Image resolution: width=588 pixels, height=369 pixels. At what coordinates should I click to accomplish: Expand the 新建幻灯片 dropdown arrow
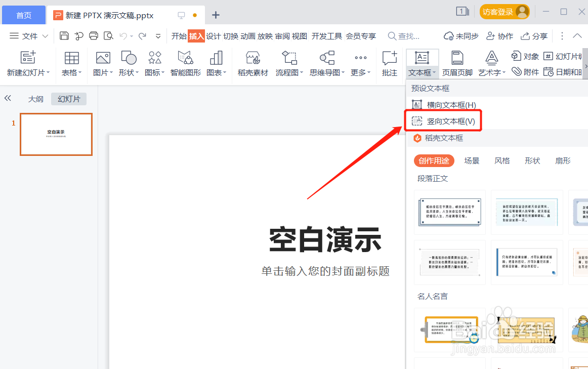tap(48, 72)
